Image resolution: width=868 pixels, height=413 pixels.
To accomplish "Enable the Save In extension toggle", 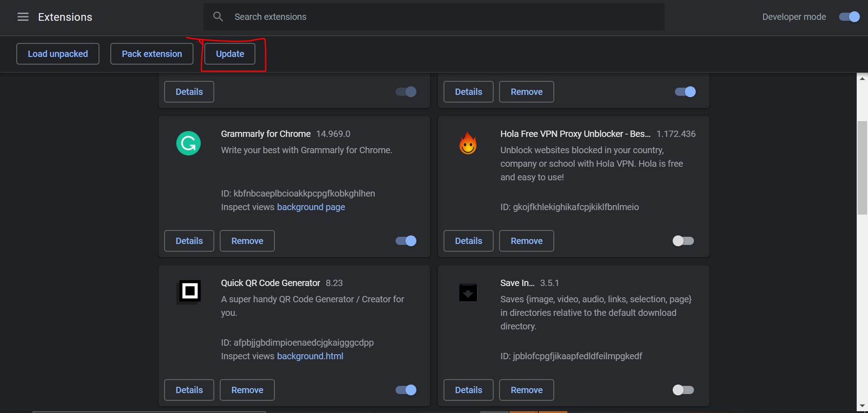I will 683,390.
